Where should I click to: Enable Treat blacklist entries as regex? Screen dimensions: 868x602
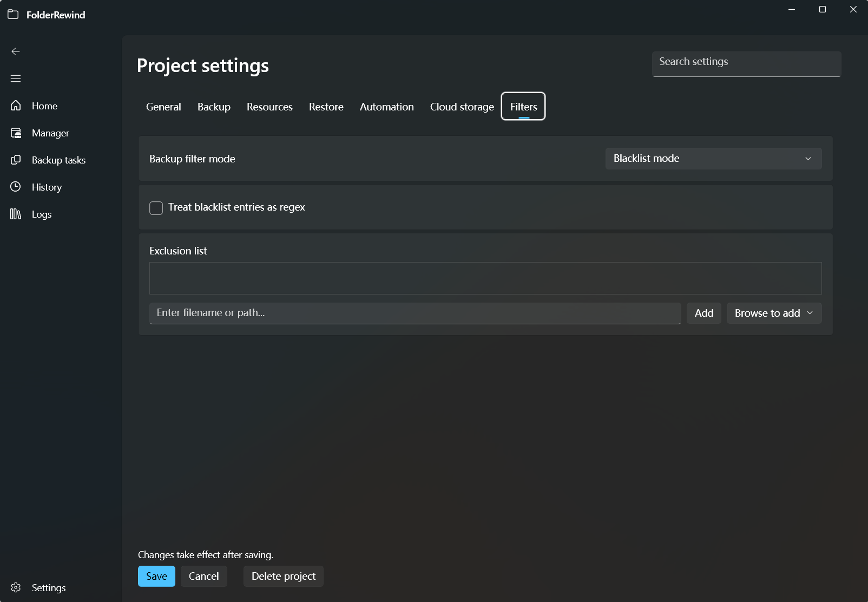tap(156, 208)
